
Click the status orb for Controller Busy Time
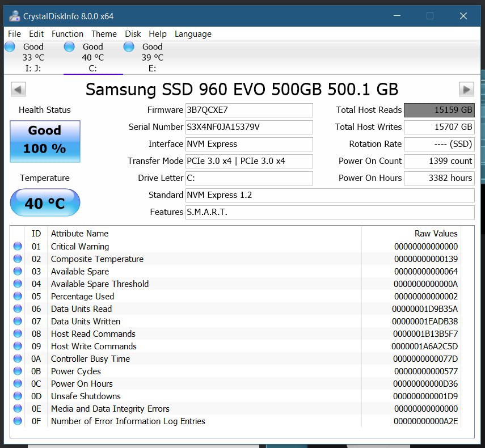click(18, 358)
